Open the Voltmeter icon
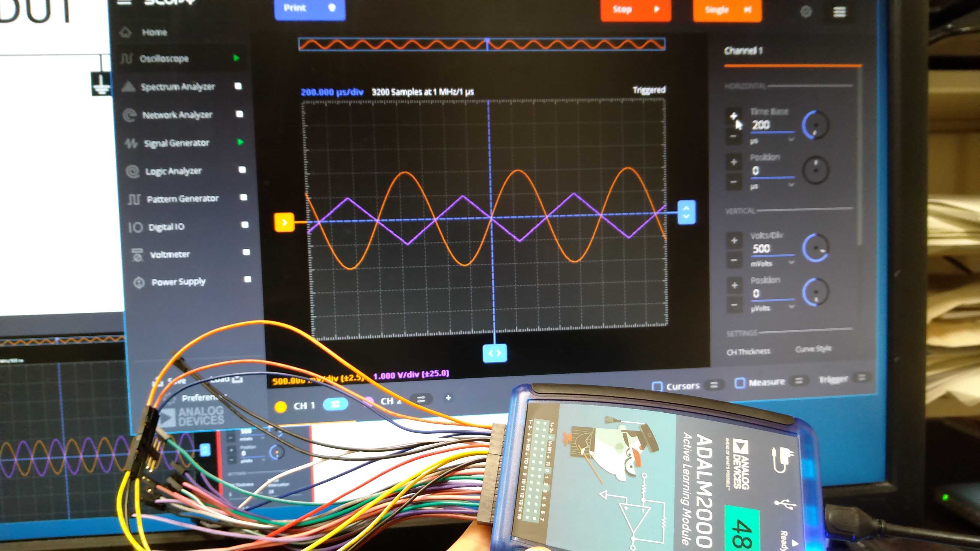The image size is (980, 551). (x=137, y=255)
